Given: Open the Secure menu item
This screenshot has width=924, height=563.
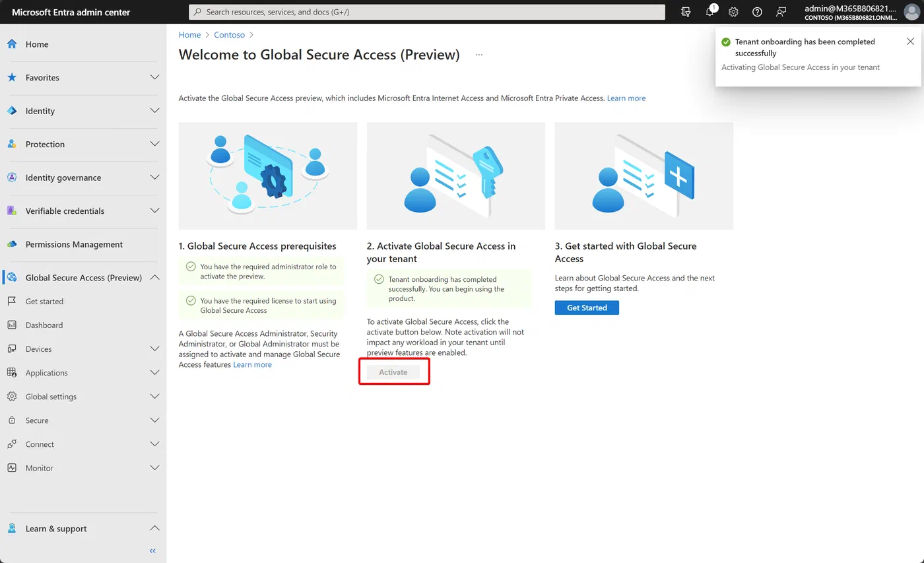Looking at the screenshot, I should point(83,420).
